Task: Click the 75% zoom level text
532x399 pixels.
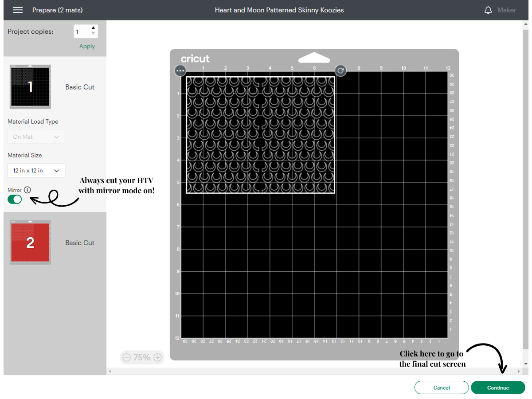Action: click(x=142, y=357)
